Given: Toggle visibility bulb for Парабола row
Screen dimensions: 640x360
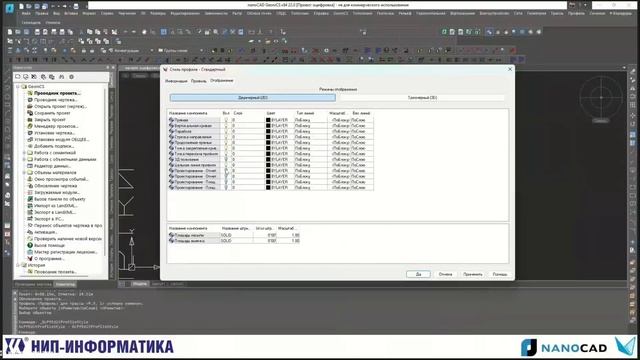Looking at the screenshot, I should pyautogui.click(x=226, y=131).
